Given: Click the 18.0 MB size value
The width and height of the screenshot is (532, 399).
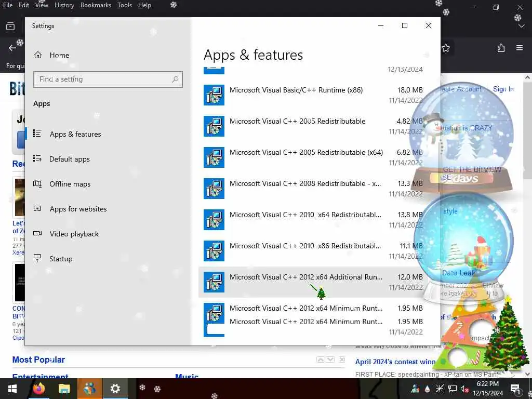Looking at the screenshot, I should 410,90.
